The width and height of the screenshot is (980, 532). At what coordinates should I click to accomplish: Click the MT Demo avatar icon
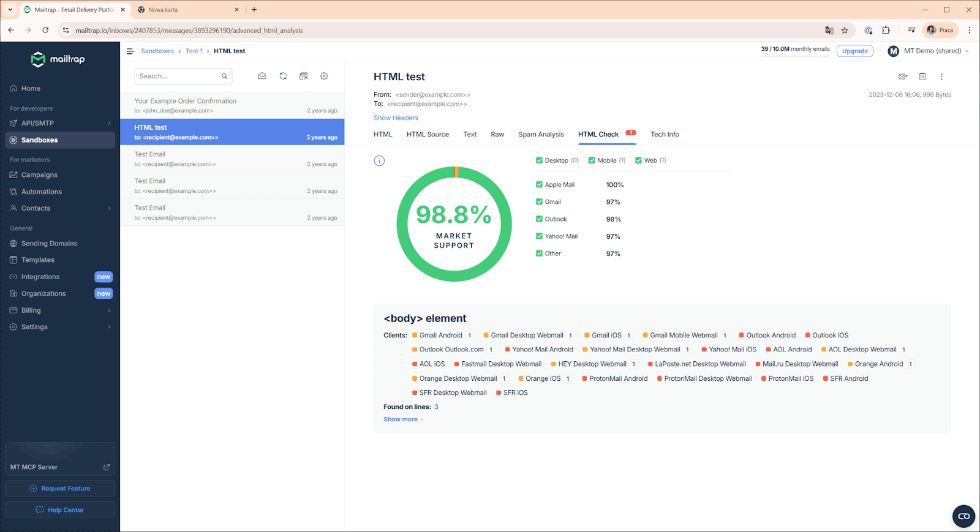pyautogui.click(x=893, y=51)
